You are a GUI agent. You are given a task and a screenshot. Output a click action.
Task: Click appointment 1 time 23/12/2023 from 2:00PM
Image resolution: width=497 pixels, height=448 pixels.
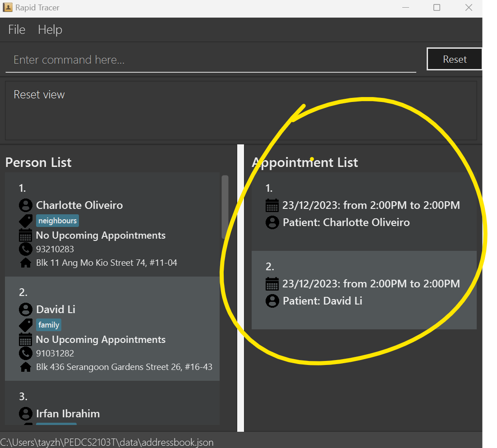click(x=371, y=205)
